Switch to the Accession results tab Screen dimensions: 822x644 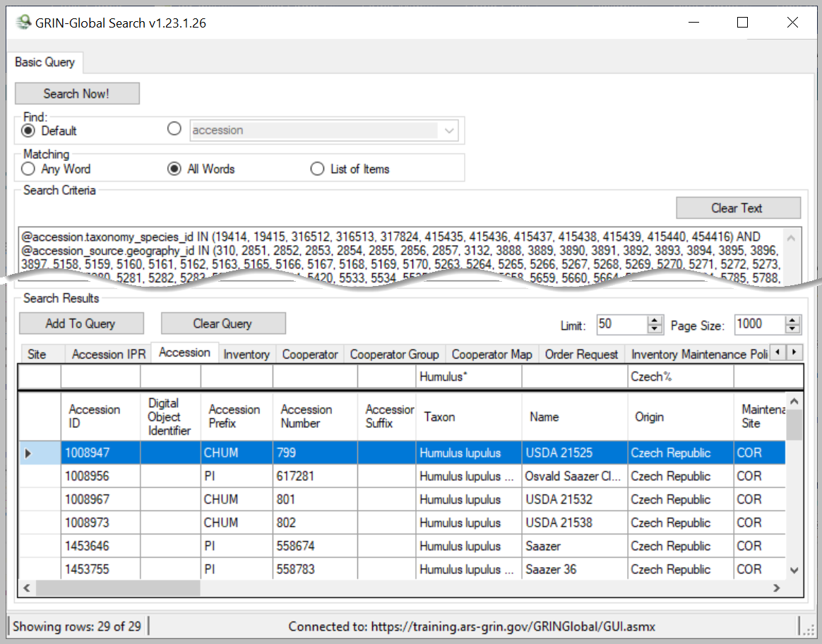[184, 352]
